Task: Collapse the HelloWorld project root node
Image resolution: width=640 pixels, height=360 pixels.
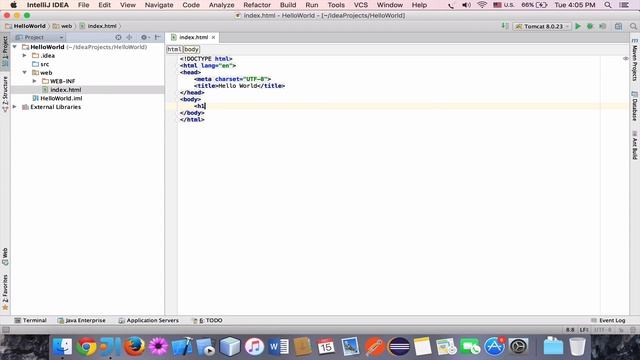Action: coord(15,47)
